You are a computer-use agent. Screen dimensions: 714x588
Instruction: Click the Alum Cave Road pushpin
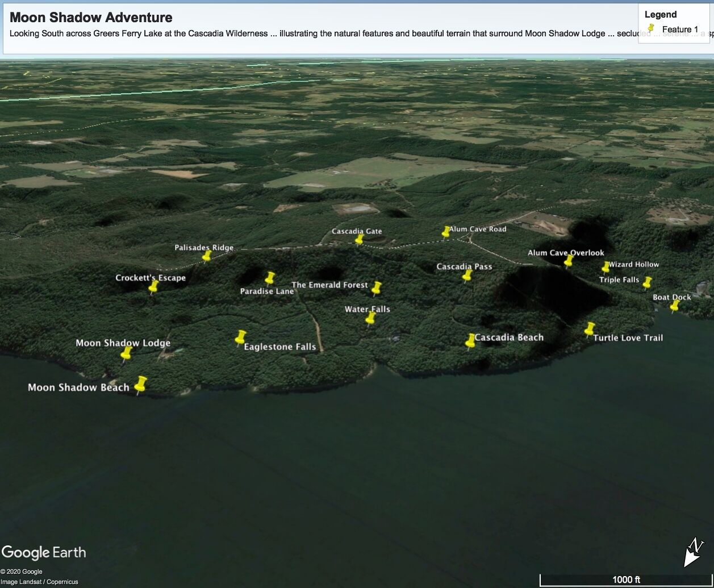click(446, 231)
